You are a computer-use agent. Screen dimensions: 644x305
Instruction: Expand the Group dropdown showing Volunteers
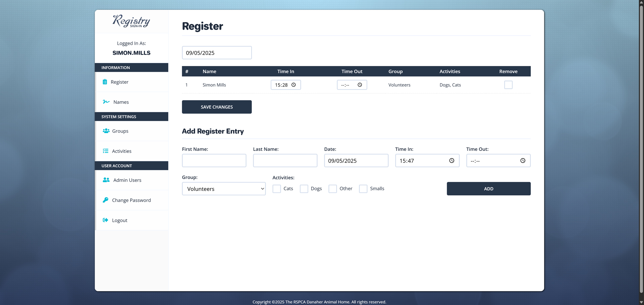pyautogui.click(x=224, y=189)
